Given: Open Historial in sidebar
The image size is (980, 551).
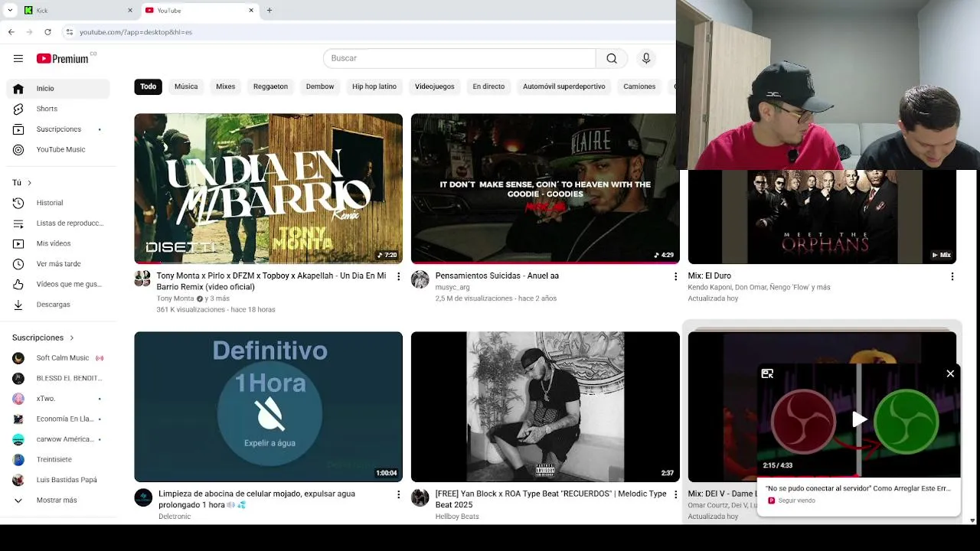Looking at the screenshot, I should 58,203.
